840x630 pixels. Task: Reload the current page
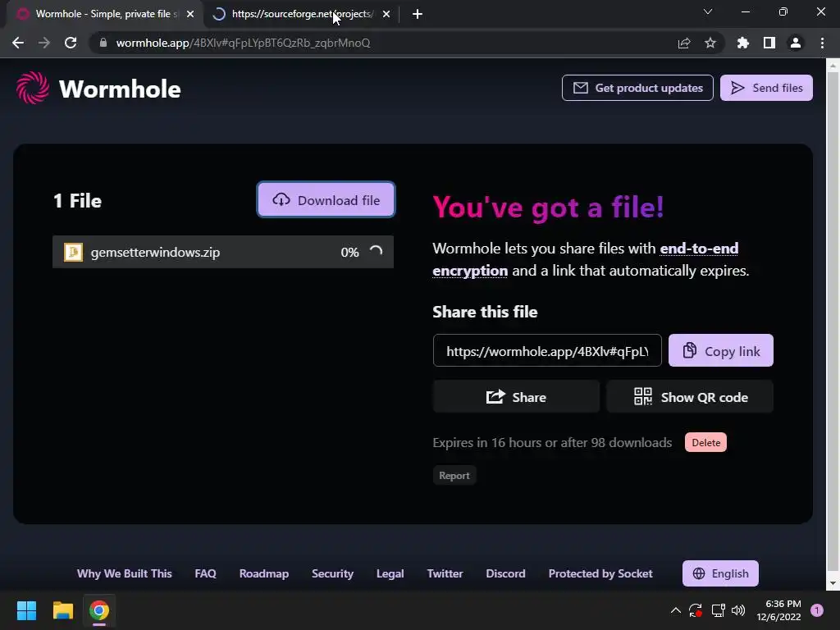click(71, 43)
